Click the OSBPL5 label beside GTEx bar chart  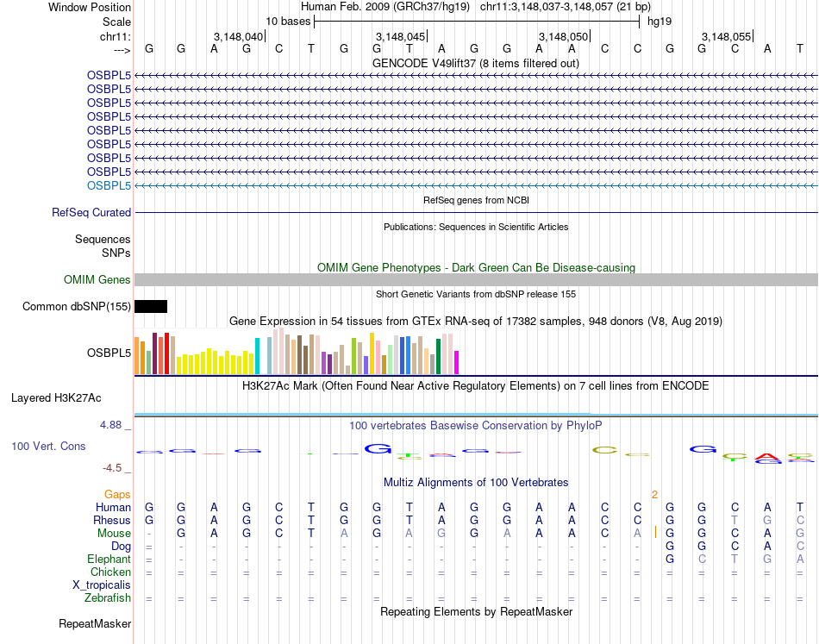pyautogui.click(x=109, y=353)
